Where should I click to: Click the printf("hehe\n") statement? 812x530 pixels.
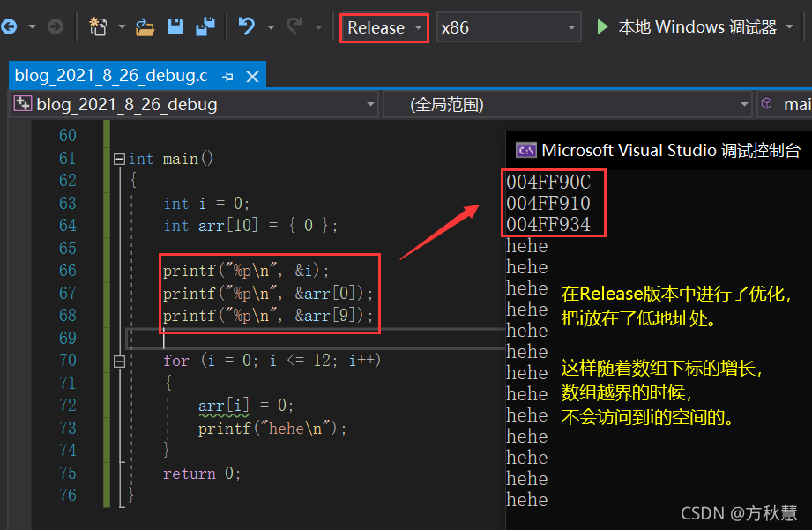click(x=272, y=429)
